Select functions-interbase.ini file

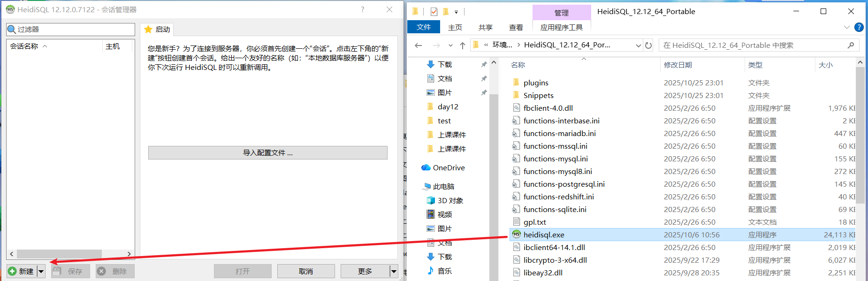pyautogui.click(x=562, y=121)
